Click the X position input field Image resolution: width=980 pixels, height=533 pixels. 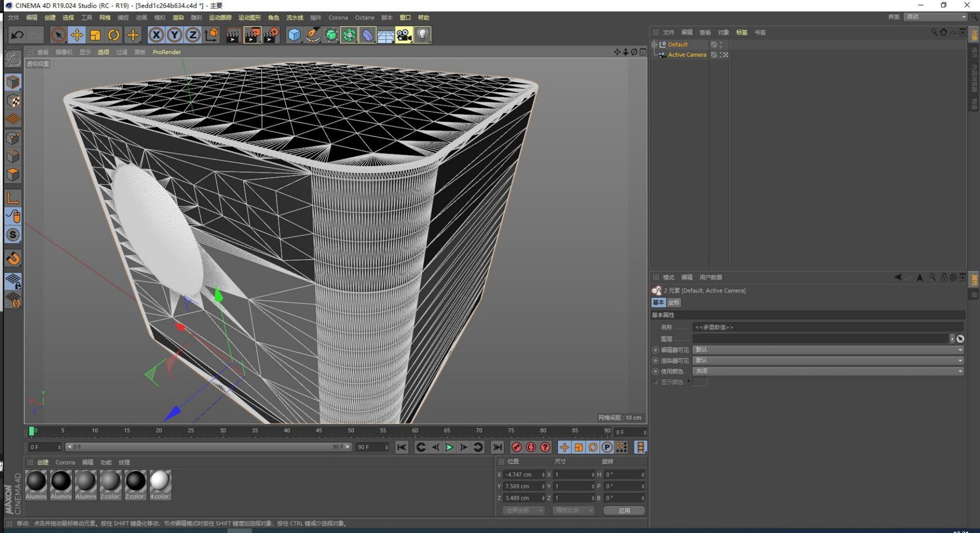tap(524, 474)
